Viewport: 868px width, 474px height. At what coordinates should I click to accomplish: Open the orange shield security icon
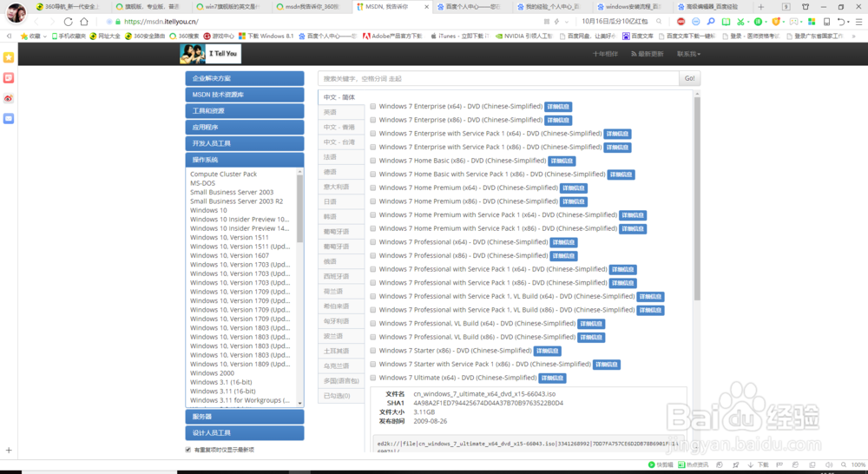[x=776, y=22]
